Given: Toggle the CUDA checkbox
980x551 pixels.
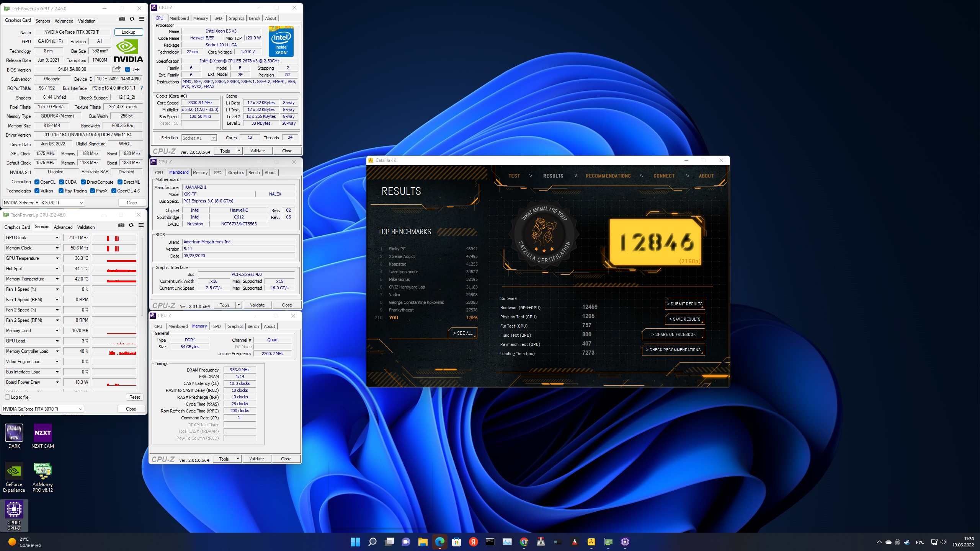Looking at the screenshot, I should (x=61, y=182).
